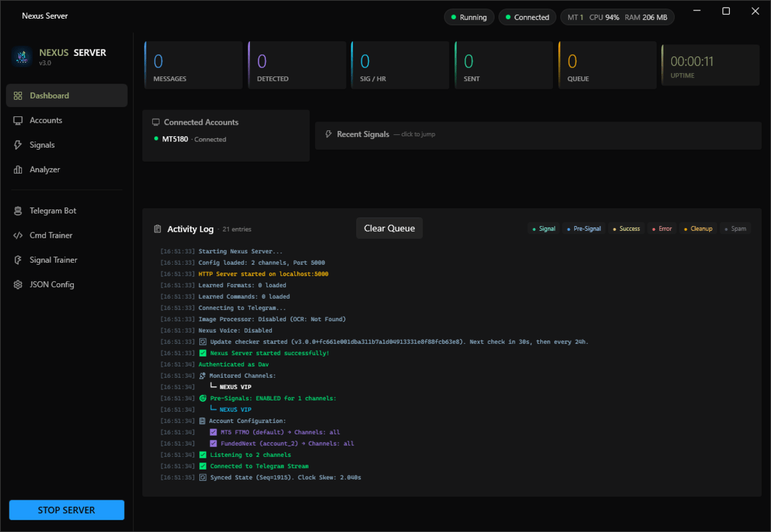Click the Telegram Bot icon in sidebar
The width and height of the screenshot is (771, 532).
(x=18, y=211)
